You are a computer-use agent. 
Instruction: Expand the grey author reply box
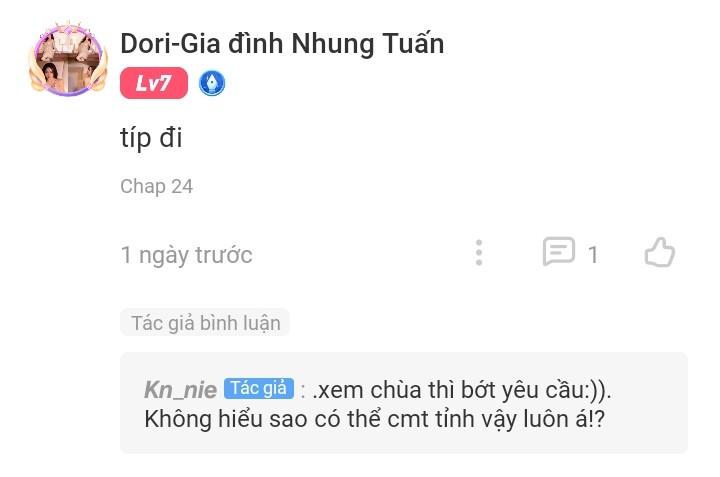point(404,403)
